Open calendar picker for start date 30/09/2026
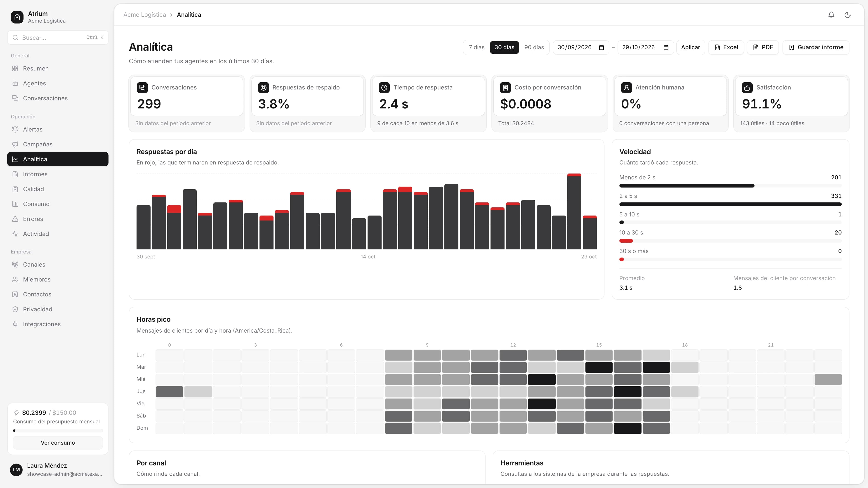 point(601,47)
